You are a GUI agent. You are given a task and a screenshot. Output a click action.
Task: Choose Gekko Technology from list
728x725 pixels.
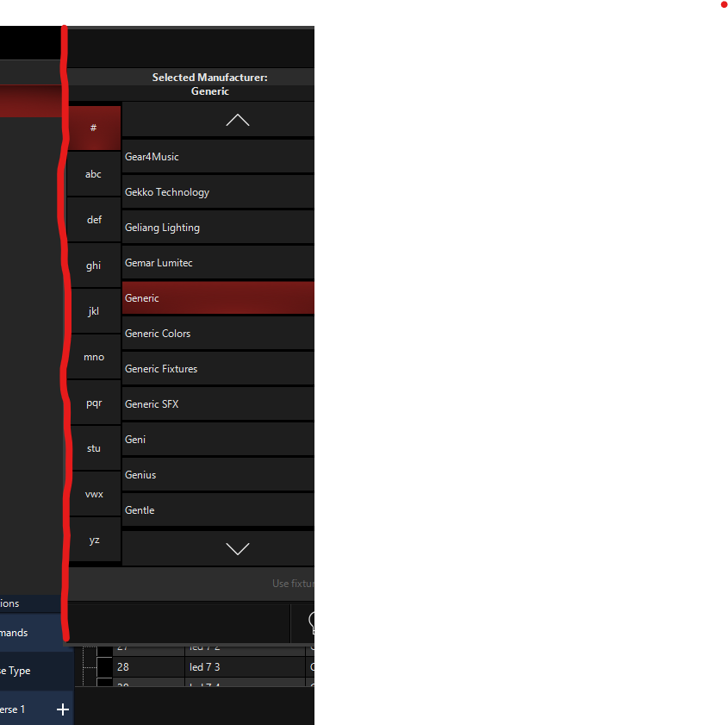[218, 192]
